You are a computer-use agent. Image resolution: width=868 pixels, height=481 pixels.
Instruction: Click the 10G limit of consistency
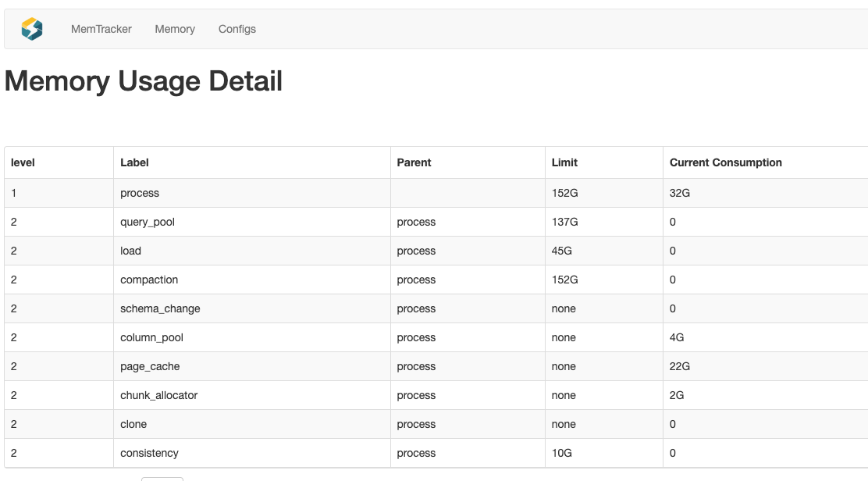[563, 453]
